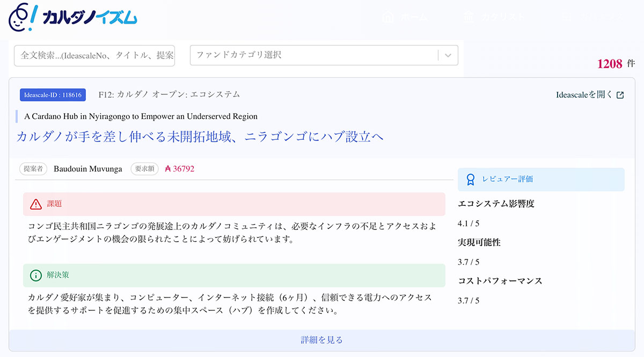This screenshot has height=357, width=644.
Task: Click the 1208 件 result count
Action: click(616, 64)
